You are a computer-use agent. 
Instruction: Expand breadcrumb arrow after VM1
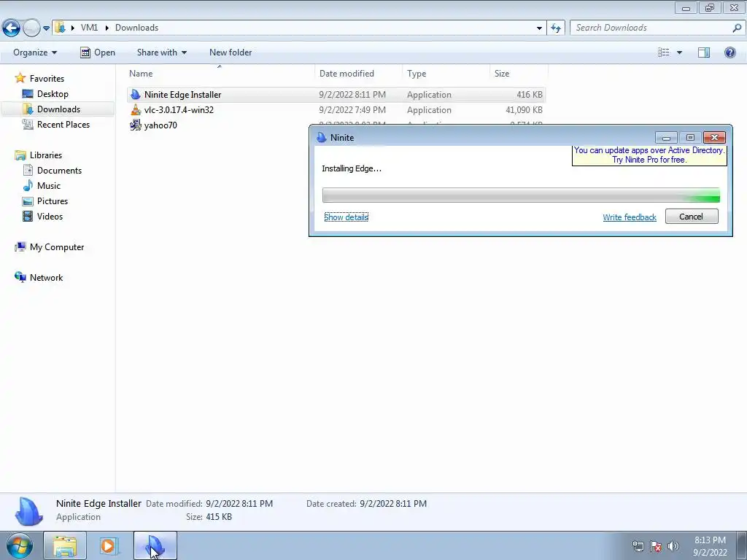point(107,28)
